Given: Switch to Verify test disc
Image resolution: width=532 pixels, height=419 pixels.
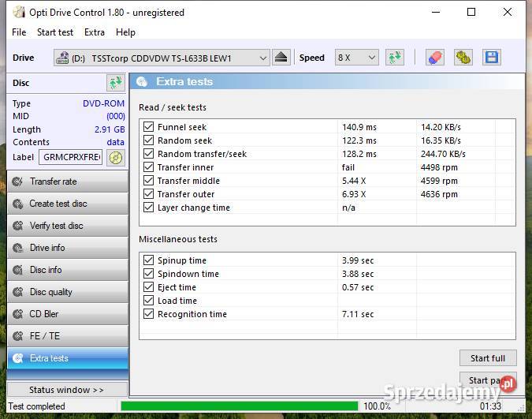Looking at the screenshot, I should point(68,226).
